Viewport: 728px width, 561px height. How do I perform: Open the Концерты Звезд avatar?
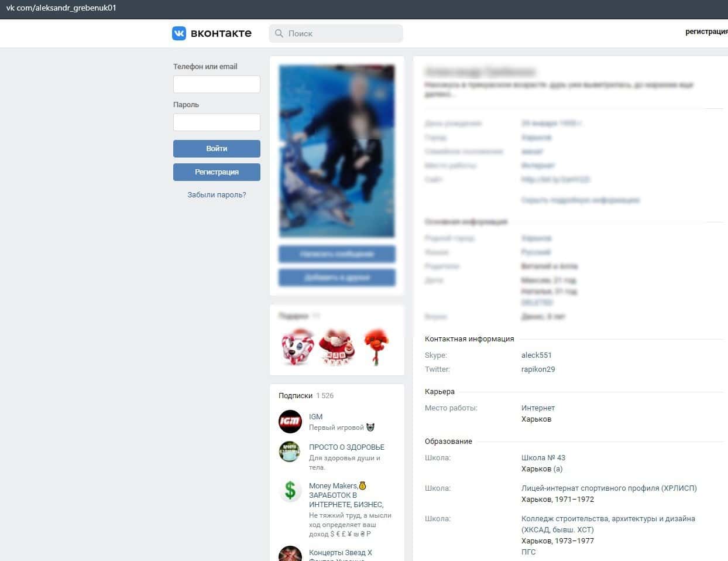tap(290, 553)
